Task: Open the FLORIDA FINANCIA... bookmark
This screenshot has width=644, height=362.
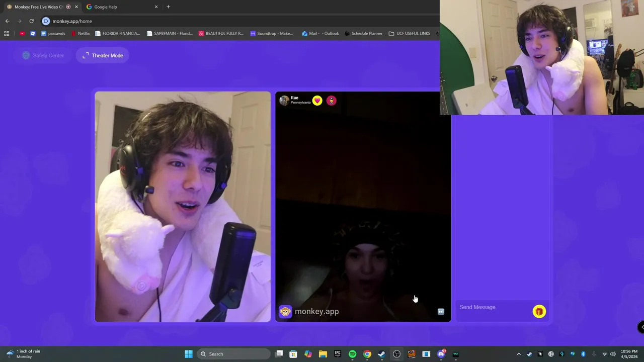Action: (x=117, y=34)
